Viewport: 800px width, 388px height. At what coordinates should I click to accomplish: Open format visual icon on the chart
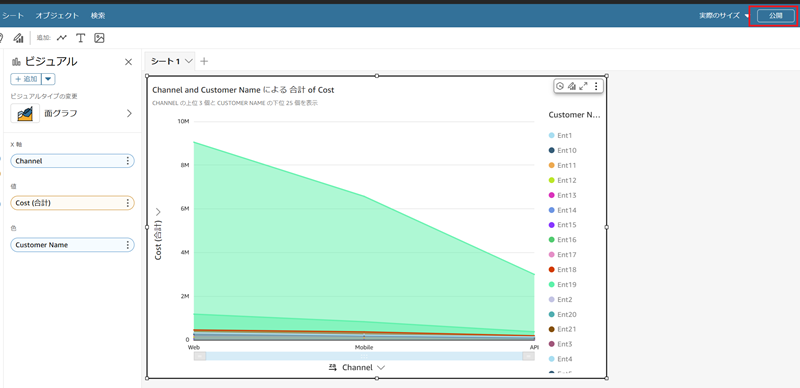coord(572,86)
